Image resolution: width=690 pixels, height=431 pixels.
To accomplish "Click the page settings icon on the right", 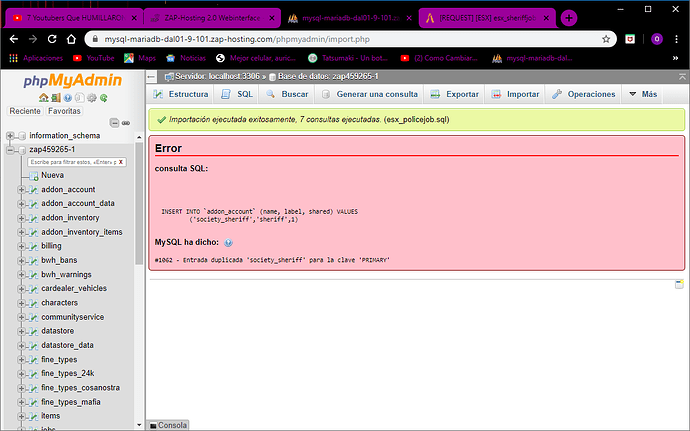I will 679,284.
